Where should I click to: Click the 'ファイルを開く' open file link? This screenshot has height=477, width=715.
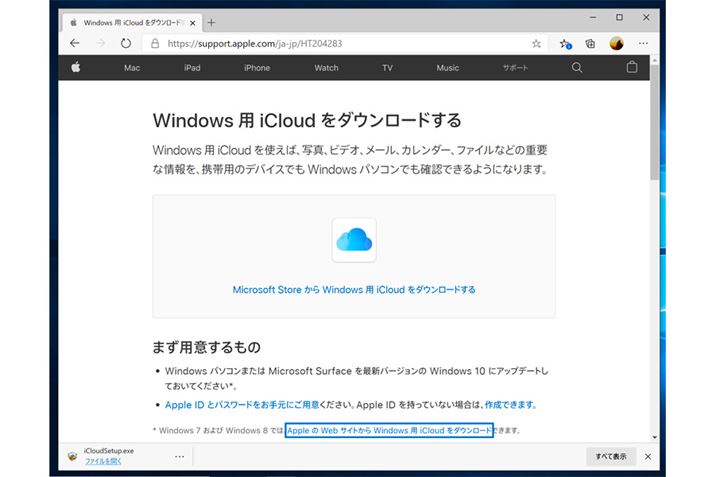coord(103,462)
